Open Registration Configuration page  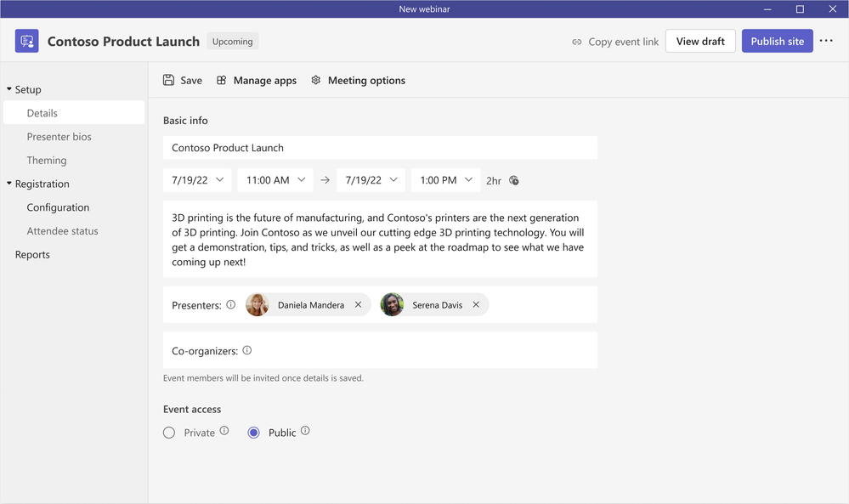pos(58,207)
